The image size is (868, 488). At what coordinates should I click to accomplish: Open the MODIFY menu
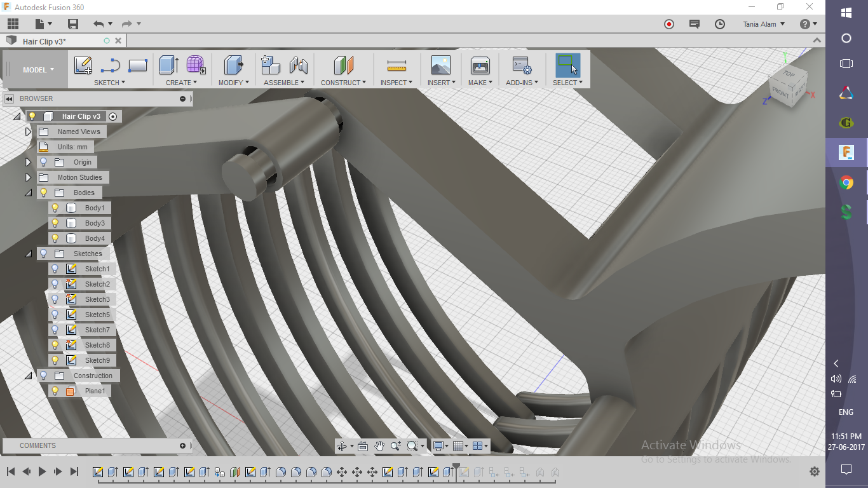[233, 83]
